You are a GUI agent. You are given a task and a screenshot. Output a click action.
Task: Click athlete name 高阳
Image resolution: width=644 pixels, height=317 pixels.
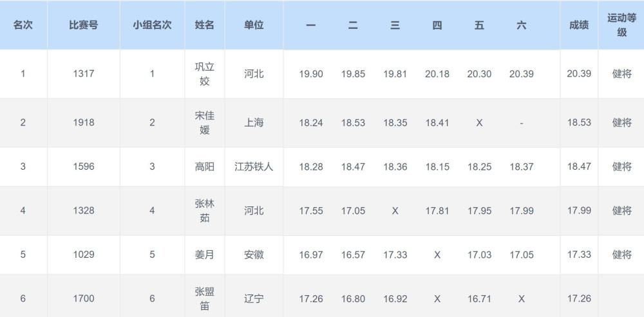205,167
